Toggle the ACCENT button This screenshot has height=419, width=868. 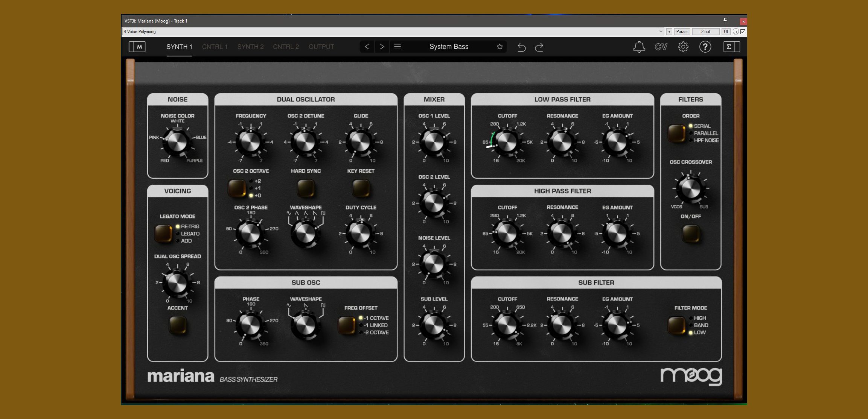[177, 325]
